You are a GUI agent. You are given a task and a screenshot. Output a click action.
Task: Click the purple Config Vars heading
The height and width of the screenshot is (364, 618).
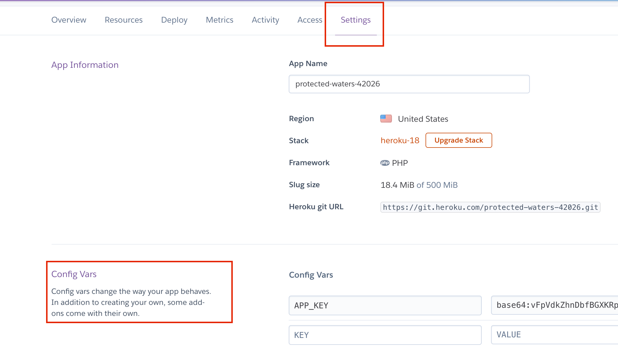tap(74, 274)
